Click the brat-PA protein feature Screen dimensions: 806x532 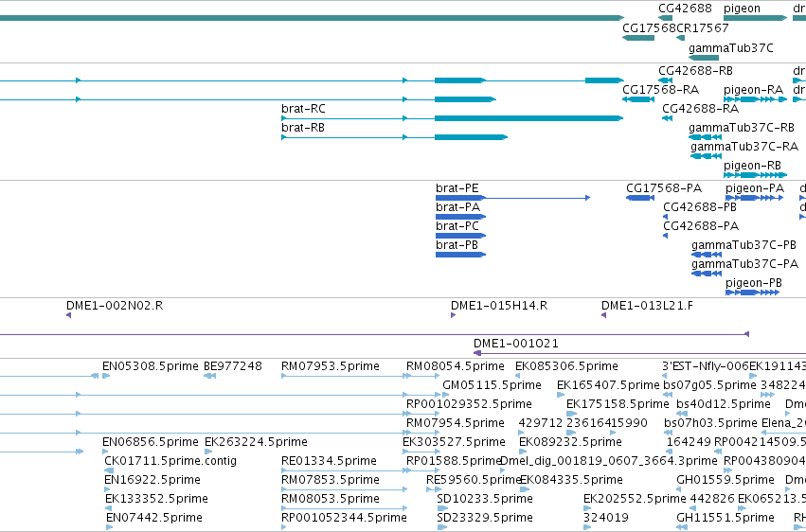point(460,217)
